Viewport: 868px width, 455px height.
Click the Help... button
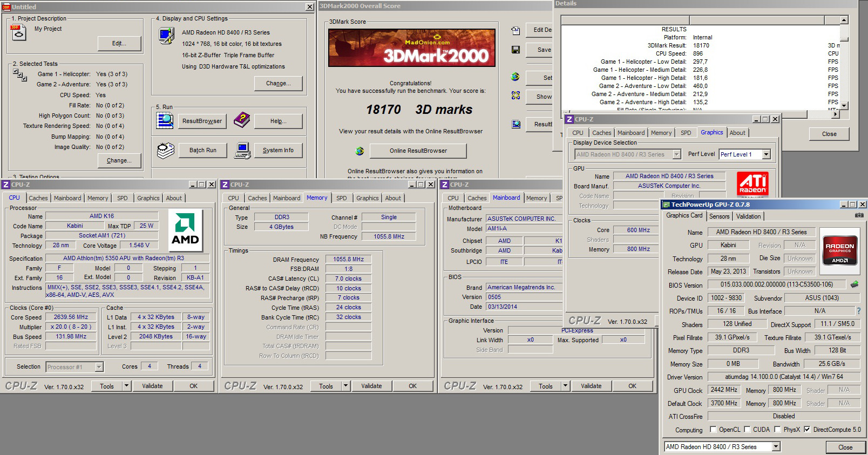(x=279, y=121)
